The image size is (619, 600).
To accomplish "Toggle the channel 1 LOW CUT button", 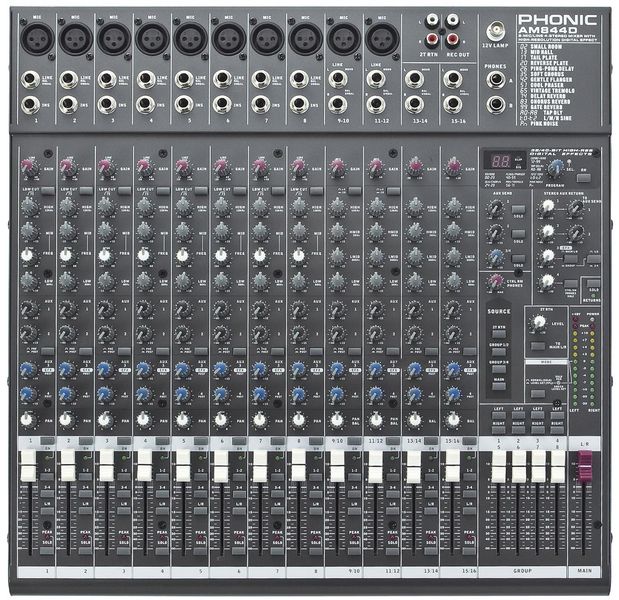I will 48,191.
